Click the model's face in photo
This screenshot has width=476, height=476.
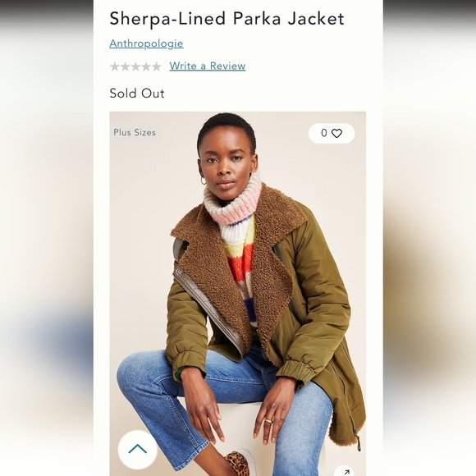point(227,164)
